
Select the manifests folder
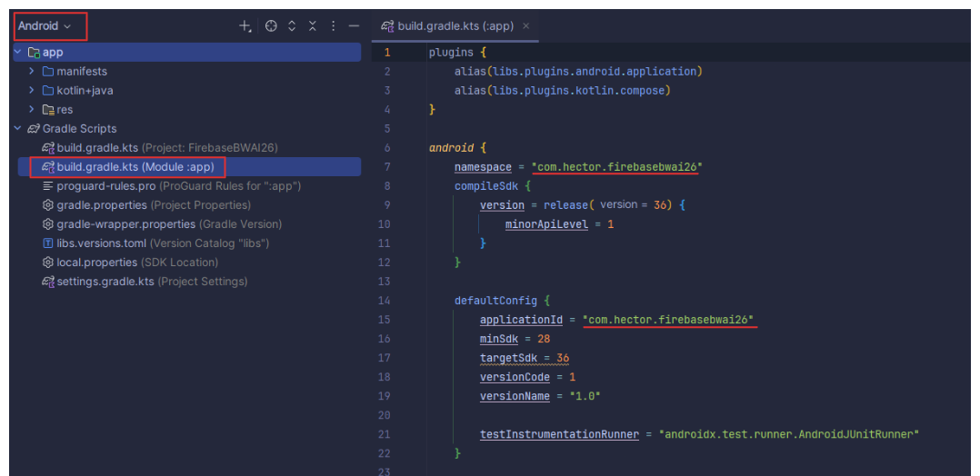(x=82, y=72)
